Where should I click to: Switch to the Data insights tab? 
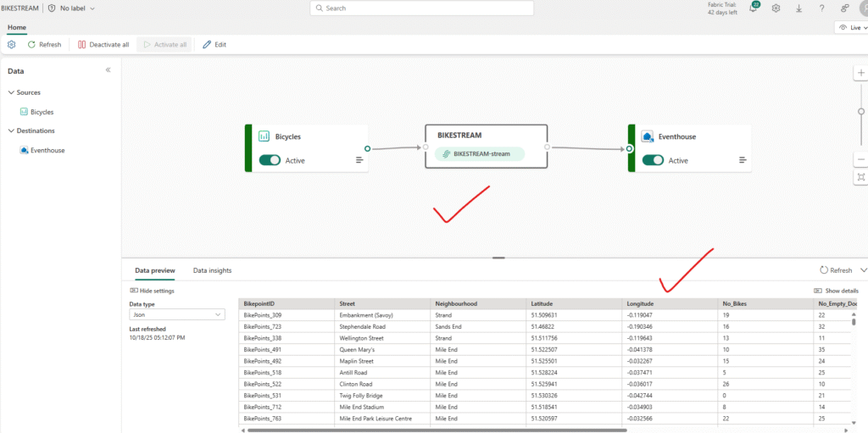point(212,270)
